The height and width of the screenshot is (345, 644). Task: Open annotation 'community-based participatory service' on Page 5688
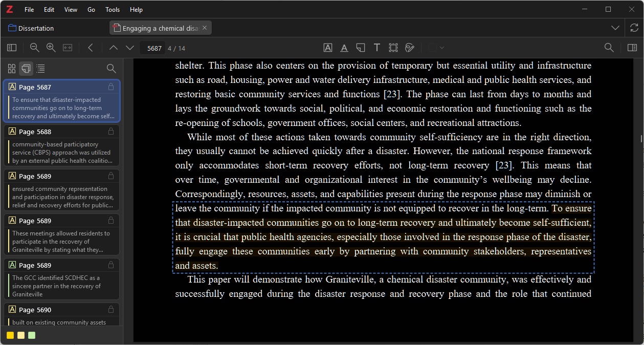pyautogui.click(x=62, y=145)
